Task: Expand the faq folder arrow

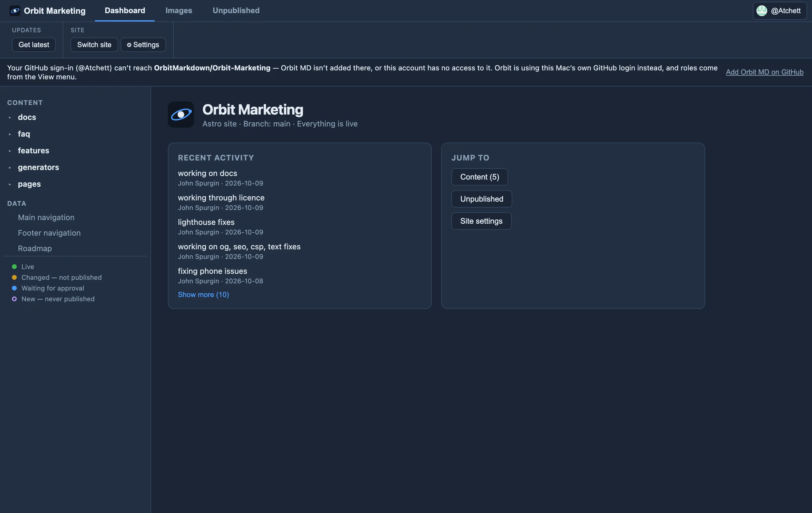Action: pyautogui.click(x=10, y=134)
